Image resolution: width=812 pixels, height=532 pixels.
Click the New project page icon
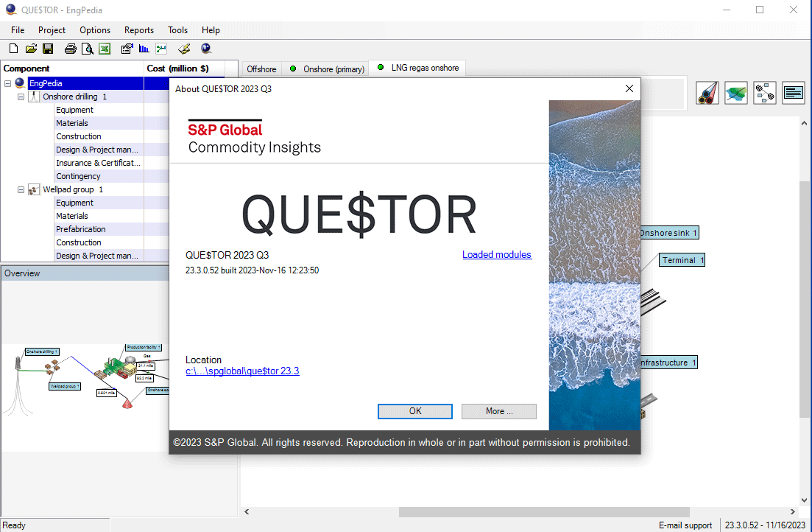tap(14, 49)
